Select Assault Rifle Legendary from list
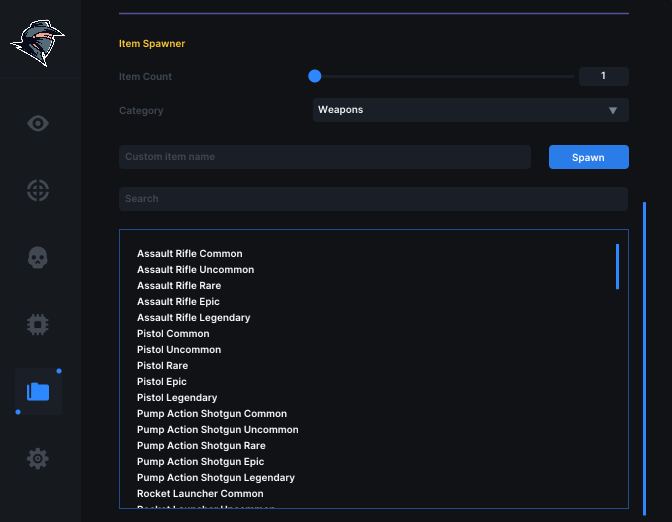672x522 pixels. tap(193, 318)
